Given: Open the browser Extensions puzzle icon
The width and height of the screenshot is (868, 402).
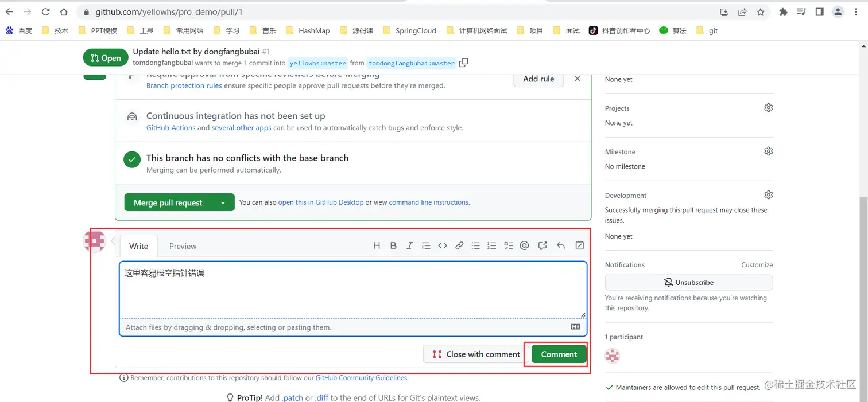Looking at the screenshot, I should click(783, 11).
